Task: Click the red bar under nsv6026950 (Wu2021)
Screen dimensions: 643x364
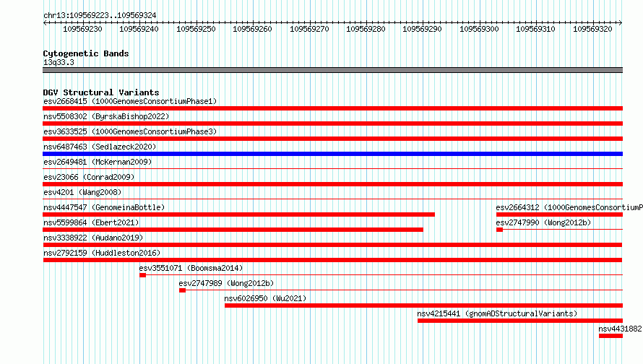Action: (x=423, y=305)
